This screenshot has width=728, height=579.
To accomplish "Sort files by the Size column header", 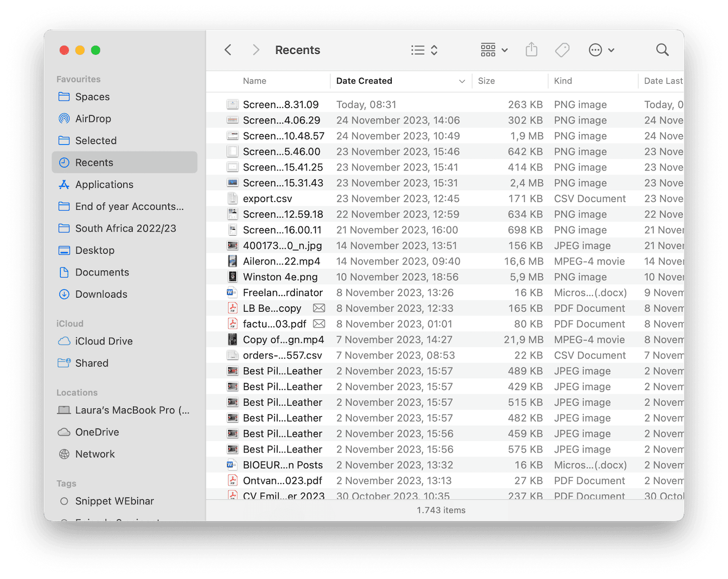I will point(486,80).
